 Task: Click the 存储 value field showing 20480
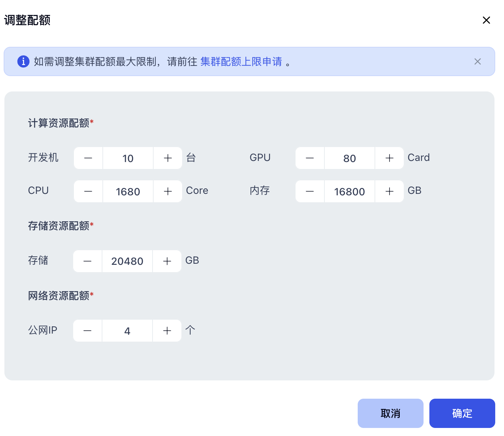127,261
